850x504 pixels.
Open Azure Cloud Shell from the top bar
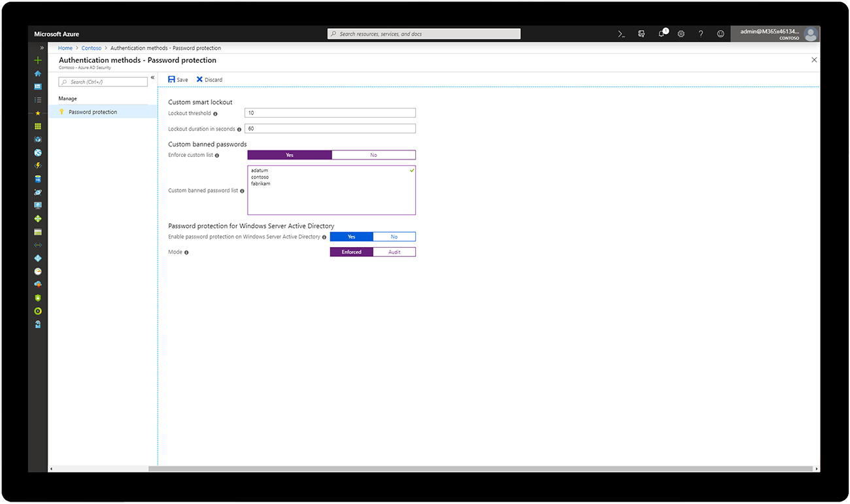coord(621,33)
